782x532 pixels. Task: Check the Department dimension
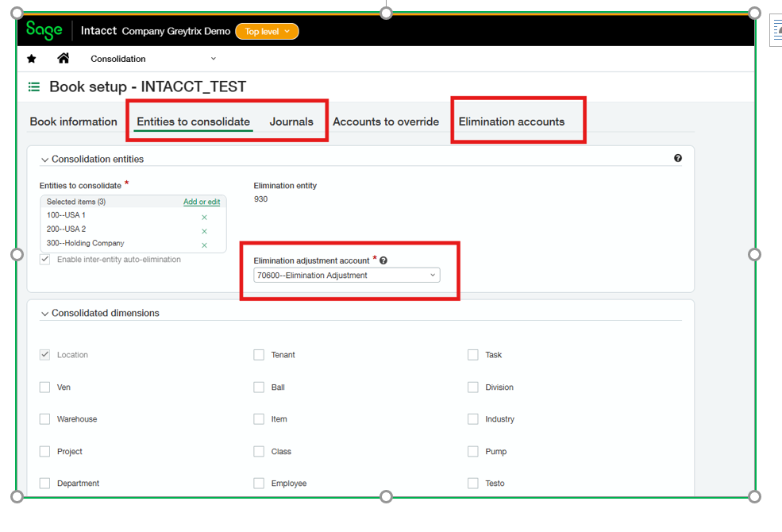[45, 483]
